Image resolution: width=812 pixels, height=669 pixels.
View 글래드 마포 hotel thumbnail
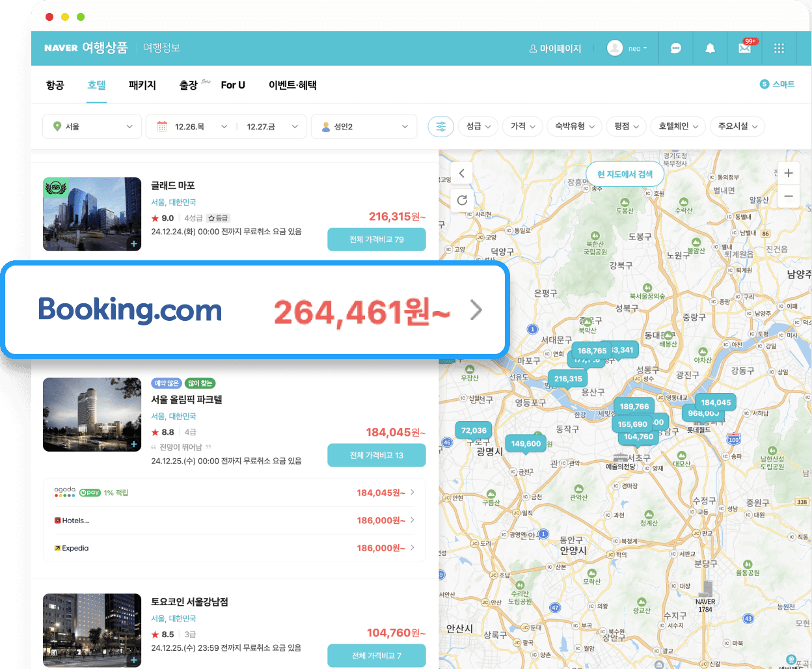[92, 214]
